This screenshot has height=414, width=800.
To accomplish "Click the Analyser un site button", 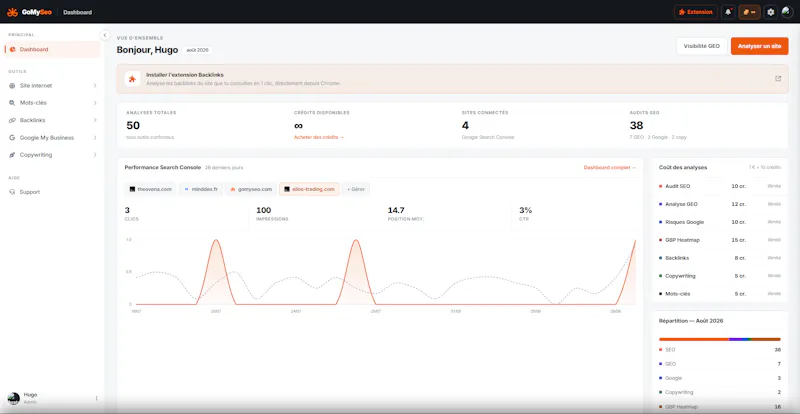I will click(759, 46).
